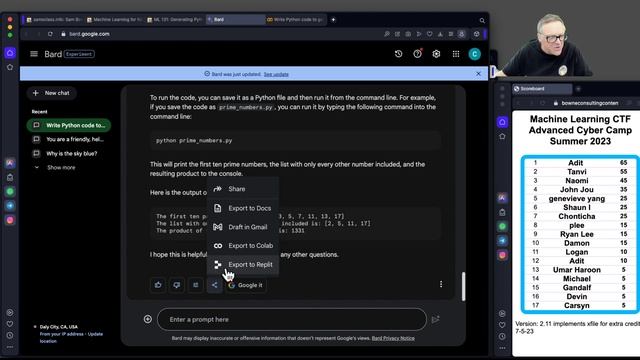Viewport: 640px width, 360px height.
Task: Click the modify response icon
Action: tap(196, 285)
